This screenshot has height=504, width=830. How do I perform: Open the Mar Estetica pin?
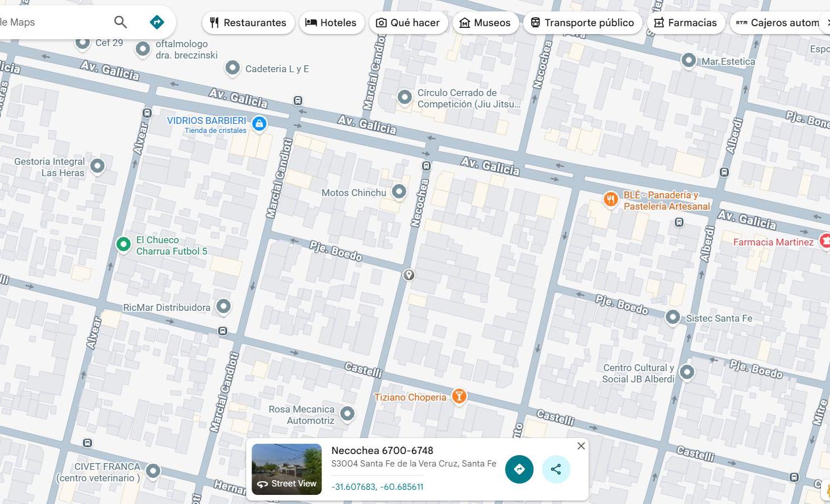[x=689, y=60]
